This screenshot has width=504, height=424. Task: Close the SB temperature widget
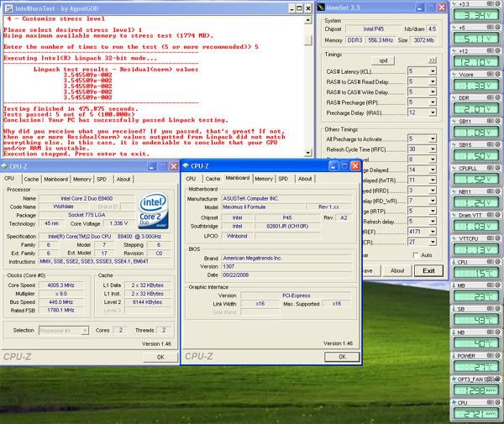point(497,308)
